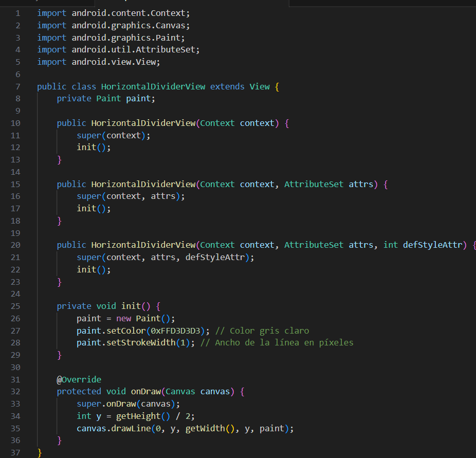Viewport: 476px width, 458px height.
Task: Click the 'protected' keyword on line 32
Action: tap(79, 392)
